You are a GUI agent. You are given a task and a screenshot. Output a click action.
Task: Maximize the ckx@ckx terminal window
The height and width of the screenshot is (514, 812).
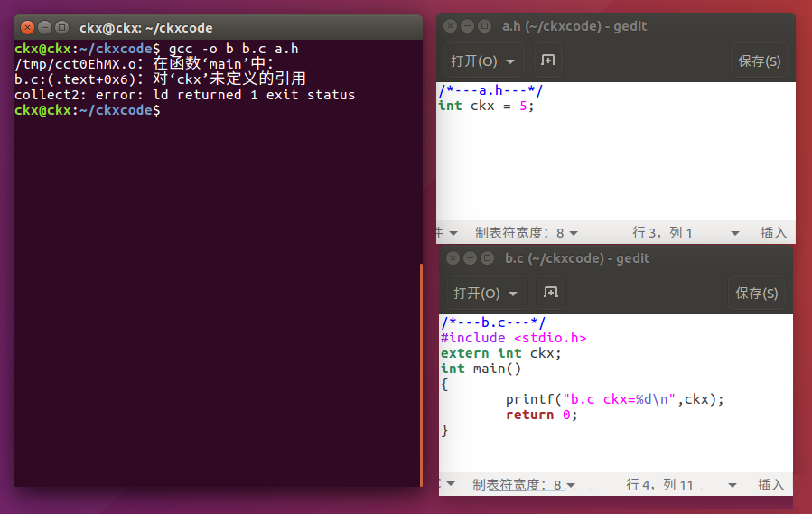[61, 27]
